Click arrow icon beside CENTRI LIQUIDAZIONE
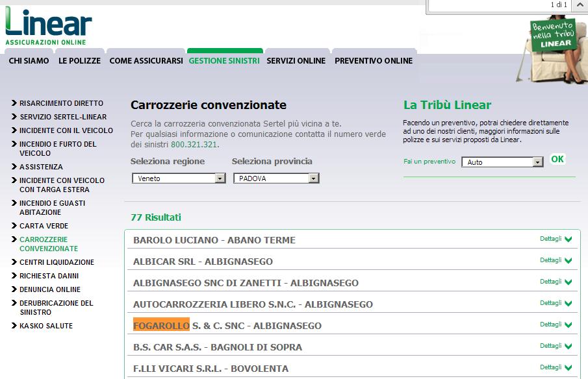 pyautogui.click(x=14, y=262)
